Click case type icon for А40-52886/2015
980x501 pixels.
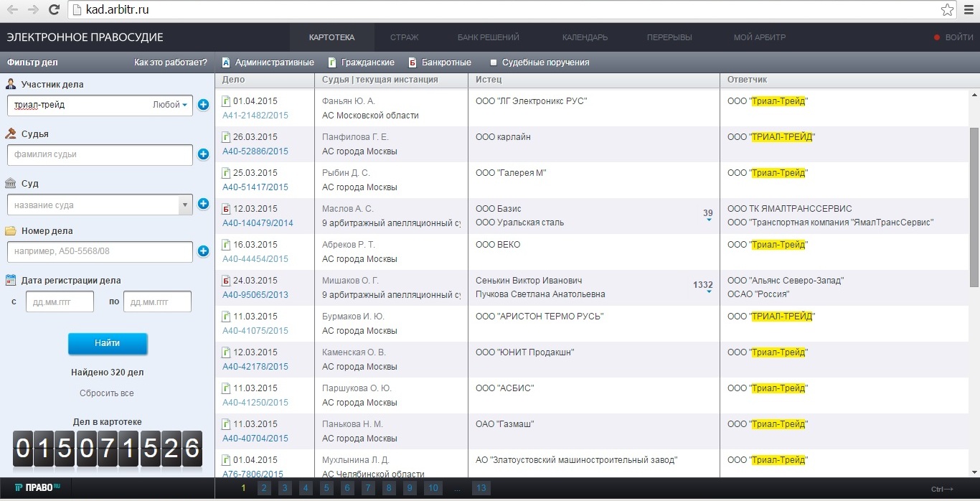coord(226,137)
